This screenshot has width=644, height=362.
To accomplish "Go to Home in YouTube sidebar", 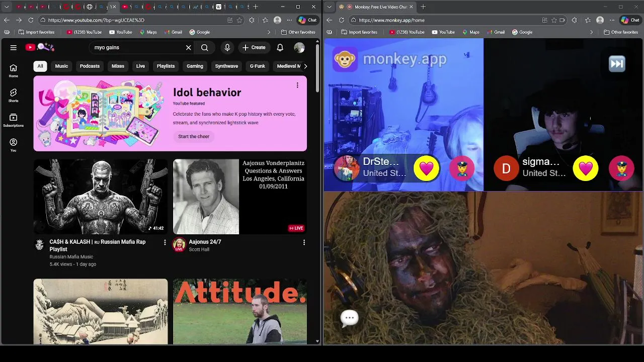I will (14, 71).
